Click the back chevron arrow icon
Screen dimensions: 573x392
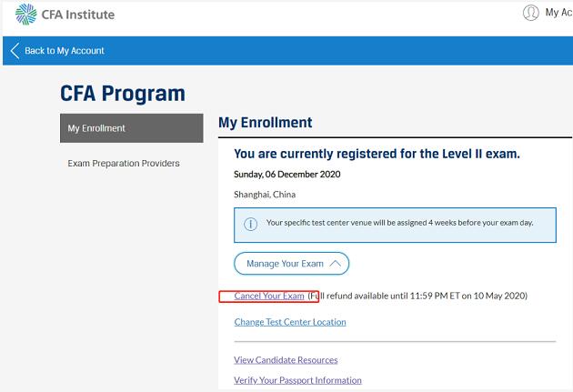coord(15,51)
